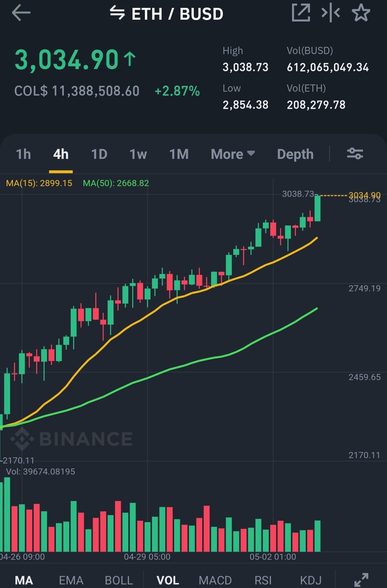The height and width of the screenshot is (588, 387).
Task: Tap the latest green candlestick at 3034.90
Action: point(317,208)
